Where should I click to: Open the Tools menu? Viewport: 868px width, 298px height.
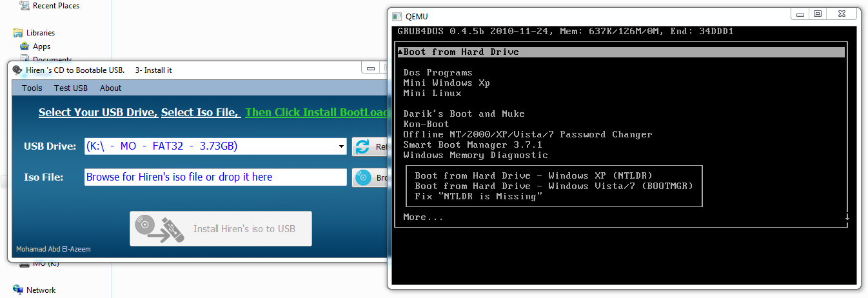click(x=32, y=88)
